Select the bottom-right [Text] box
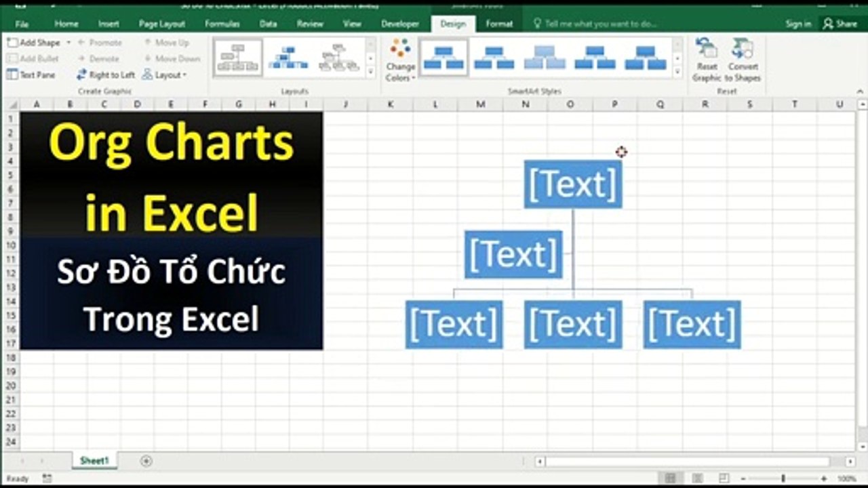Screen dimensions: 868x488 coord(692,325)
